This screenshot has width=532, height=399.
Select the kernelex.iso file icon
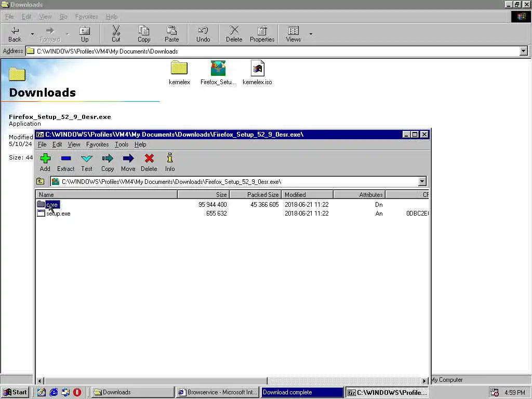pyautogui.click(x=257, y=72)
